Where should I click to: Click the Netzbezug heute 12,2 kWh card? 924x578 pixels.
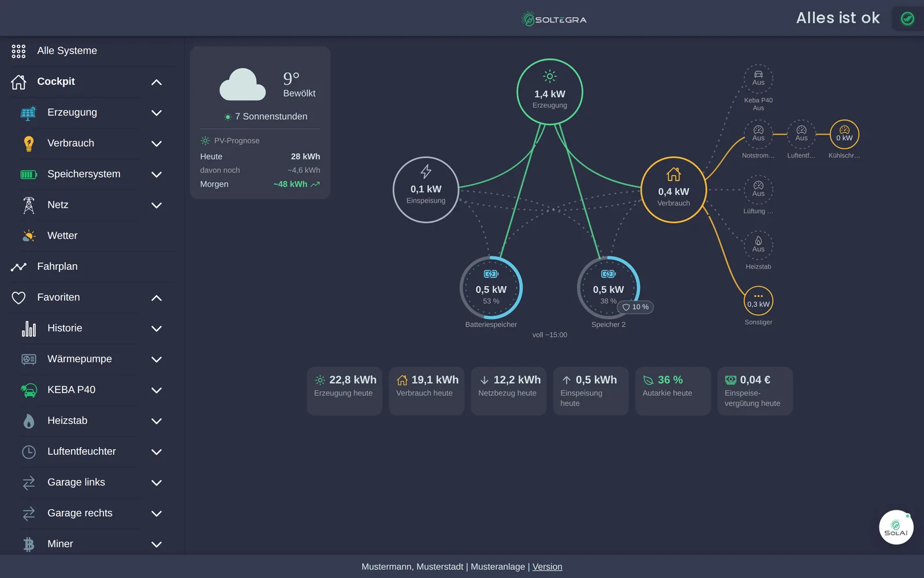pos(508,391)
